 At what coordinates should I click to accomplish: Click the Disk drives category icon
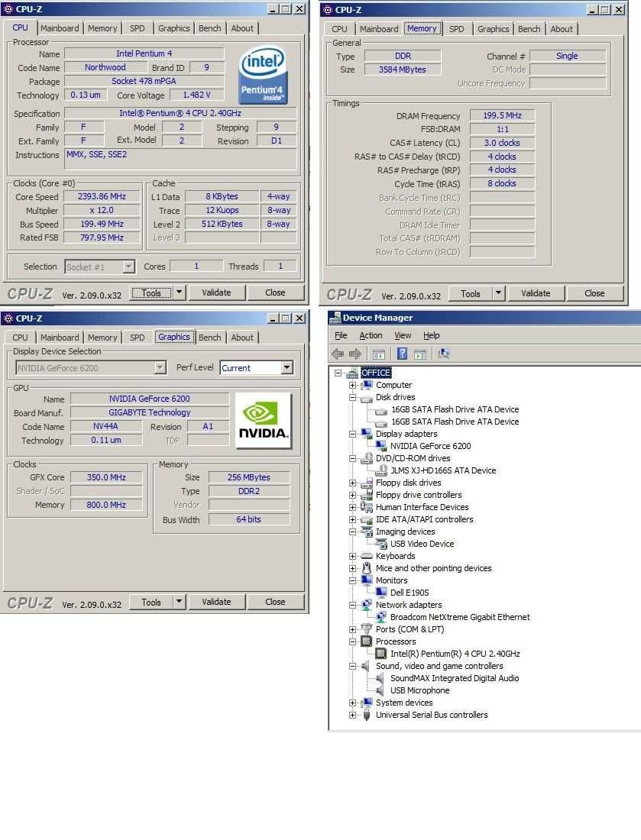click(x=367, y=398)
